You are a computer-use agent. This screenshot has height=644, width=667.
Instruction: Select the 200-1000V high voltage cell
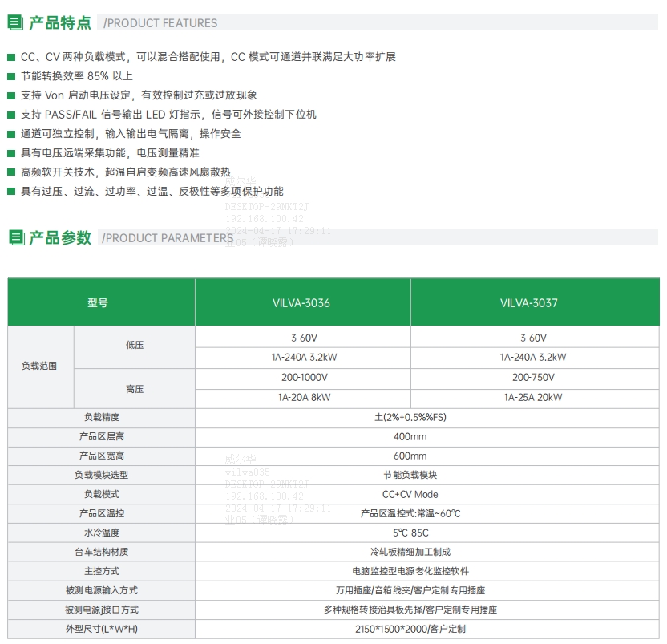pyautogui.click(x=301, y=377)
